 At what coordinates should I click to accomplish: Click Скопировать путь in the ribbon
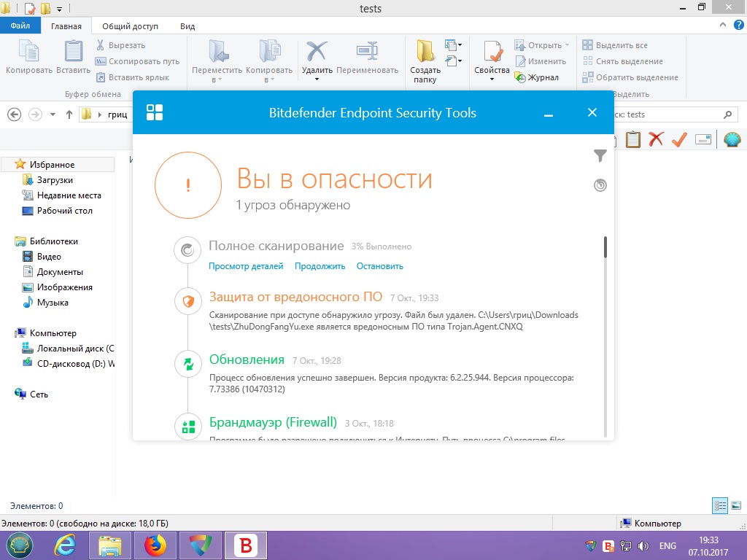pos(137,61)
